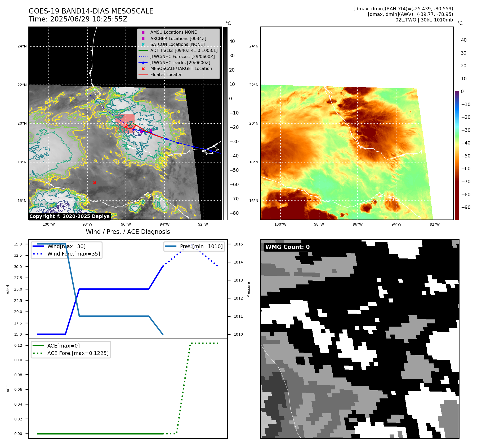This screenshot has width=477, height=448.
Task: Click legend entry 'JTWC/NHC Tracks [29/0600Z]'
Action: (x=180, y=63)
